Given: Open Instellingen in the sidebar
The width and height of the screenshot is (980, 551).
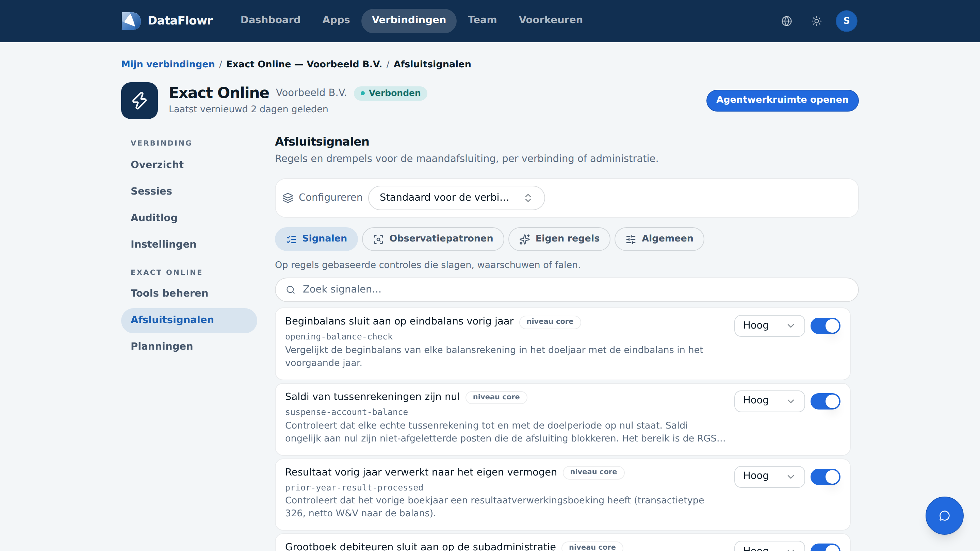Looking at the screenshot, I should click(x=189, y=245).
